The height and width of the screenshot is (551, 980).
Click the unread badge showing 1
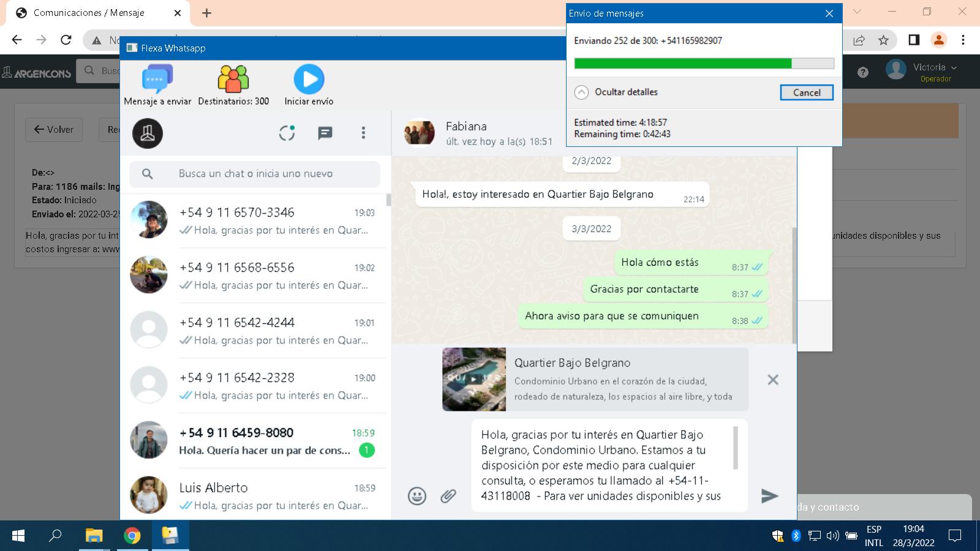coord(366,451)
